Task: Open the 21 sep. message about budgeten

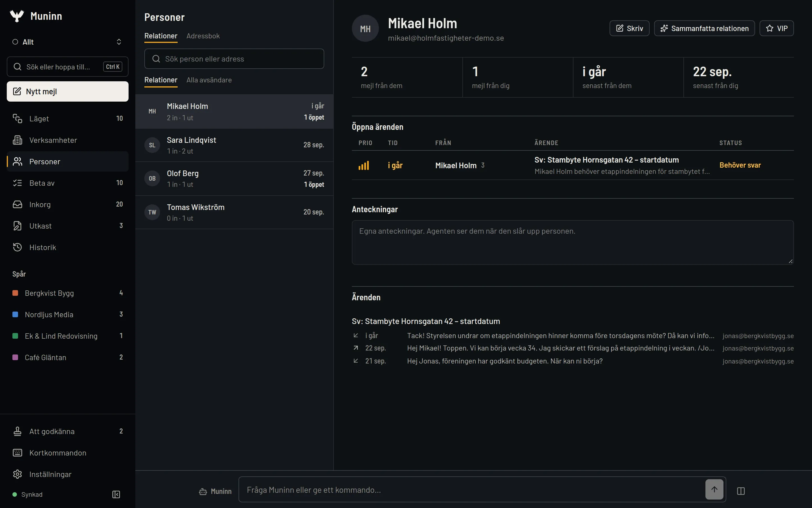Action: (572, 361)
